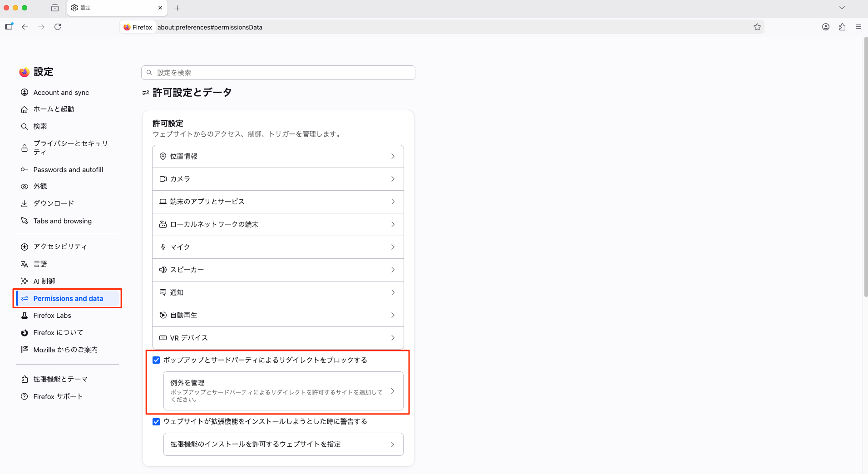Expand the VR デバイス row chevron
868x474 pixels.
coord(393,338)
